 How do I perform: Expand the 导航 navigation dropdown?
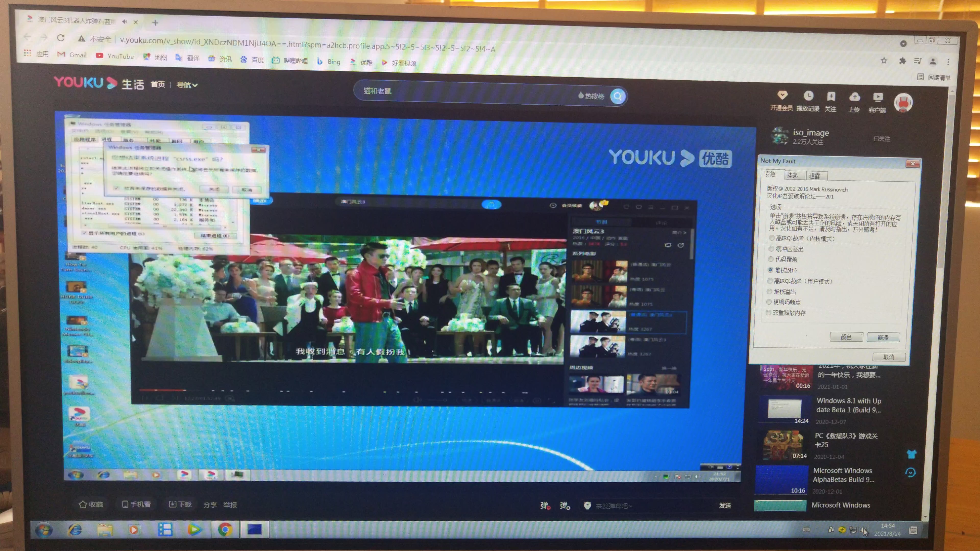pyautogui.click(x=187, y=85)
